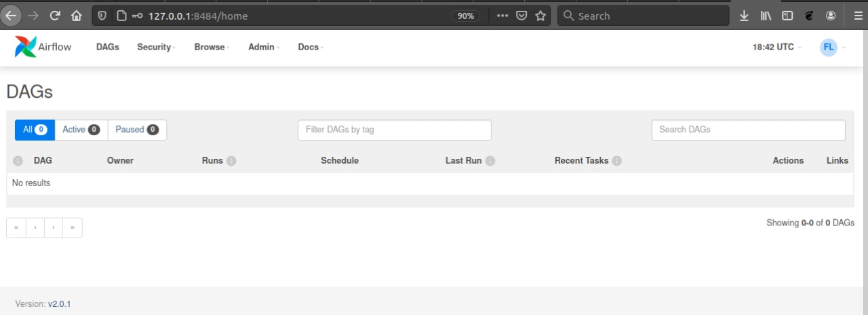Open page actions three-dot menu
This screenshot has width=868, height=315.
[502, 16]
